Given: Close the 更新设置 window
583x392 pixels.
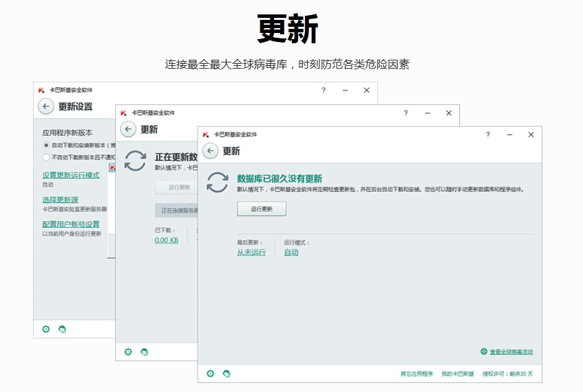Looking at the screenshot, I should click(367, 91).
